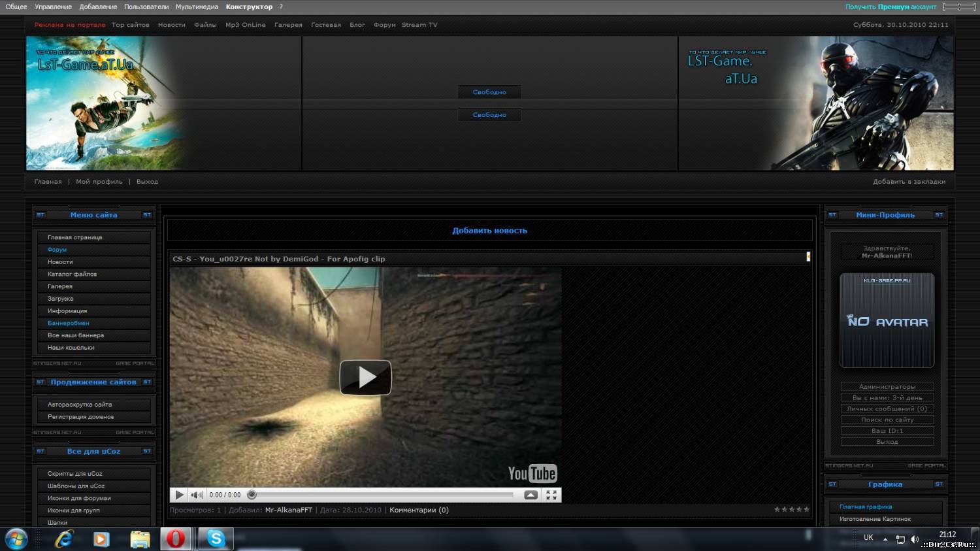This screenshot has width=980, height=551.
Task: Click the video seek bar slider
Action: click(x=252, y=495)
